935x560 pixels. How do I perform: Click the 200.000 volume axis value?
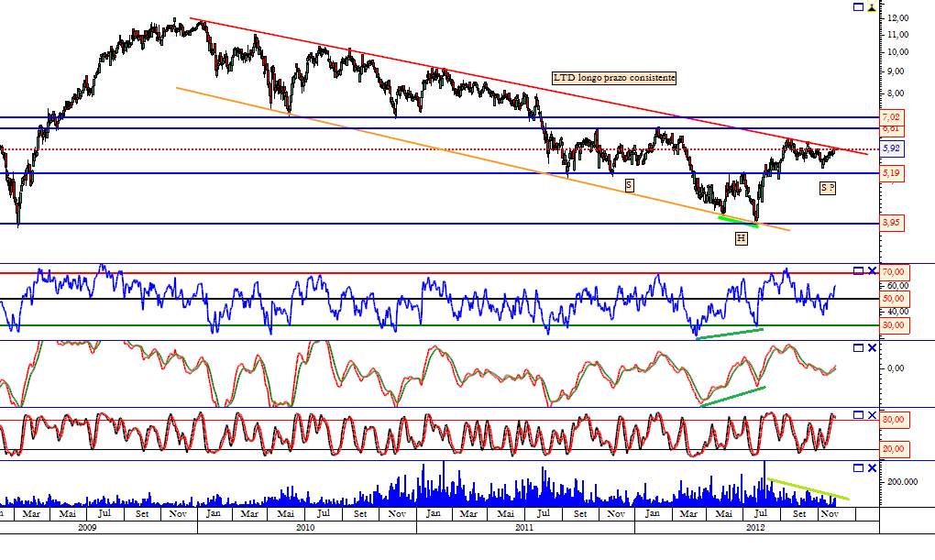click(903, 482)
